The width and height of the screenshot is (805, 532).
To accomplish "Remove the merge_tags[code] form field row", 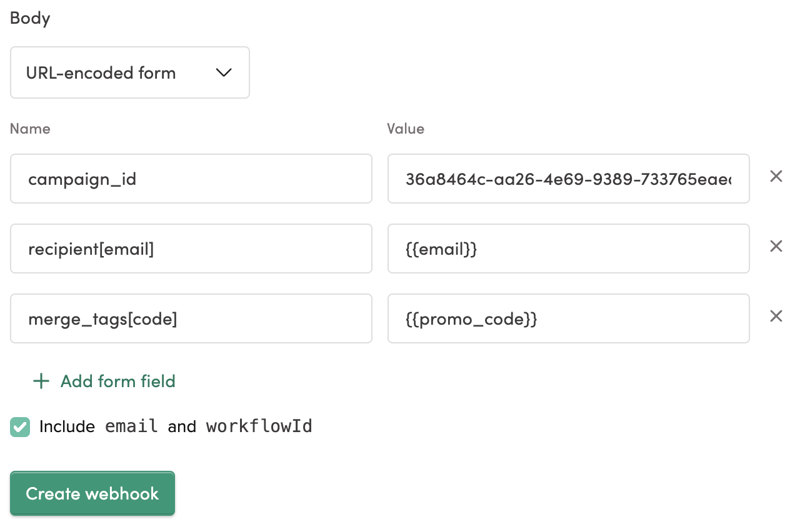I will pyautogui.click(x=776, y=317).
